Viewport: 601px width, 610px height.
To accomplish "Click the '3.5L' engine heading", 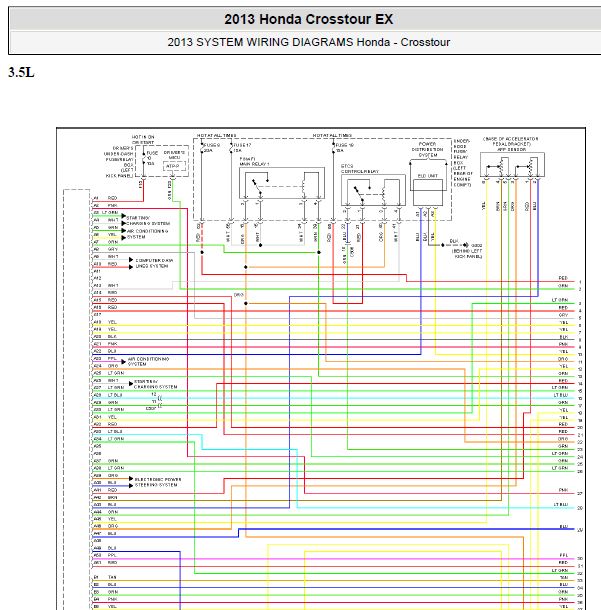I will pos(21,72).
